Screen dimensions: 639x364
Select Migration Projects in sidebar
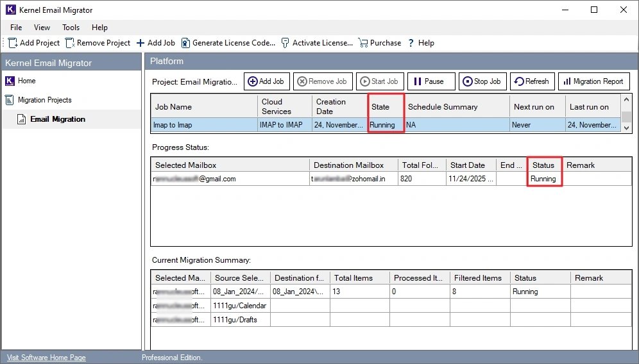tap(44, 100)
